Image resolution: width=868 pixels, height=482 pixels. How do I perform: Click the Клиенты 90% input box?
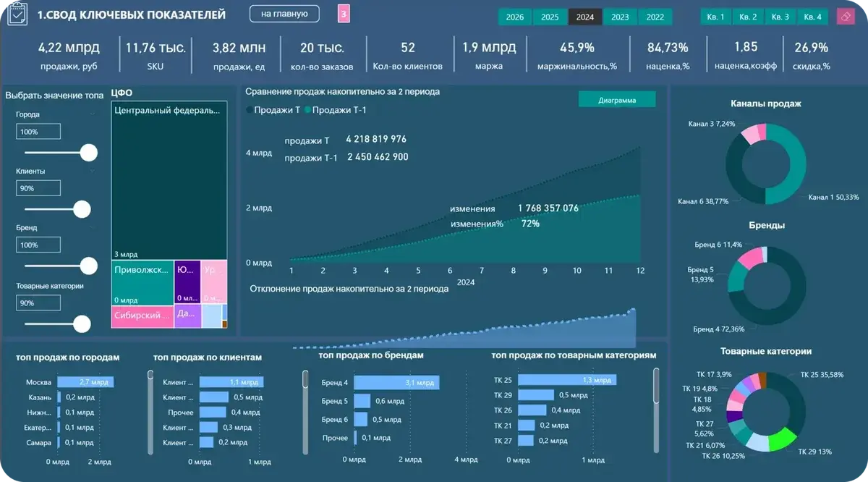pyautogui.click(x=38, y=188)
